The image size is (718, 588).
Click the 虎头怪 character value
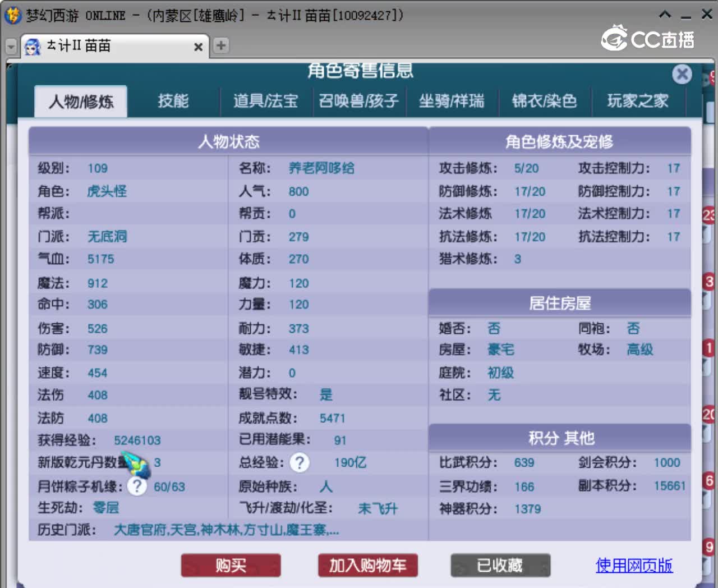click(107, 191)
